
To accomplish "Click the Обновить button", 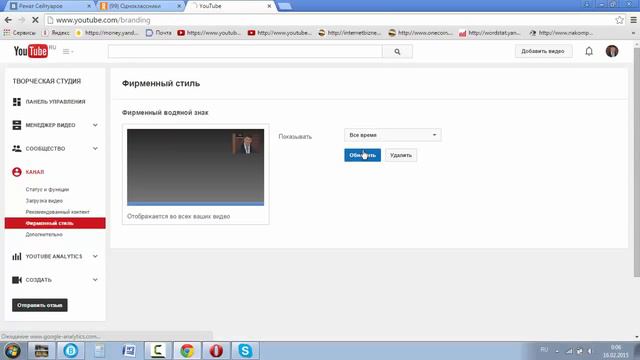I will pyautogui.click(x=362, y=155).
